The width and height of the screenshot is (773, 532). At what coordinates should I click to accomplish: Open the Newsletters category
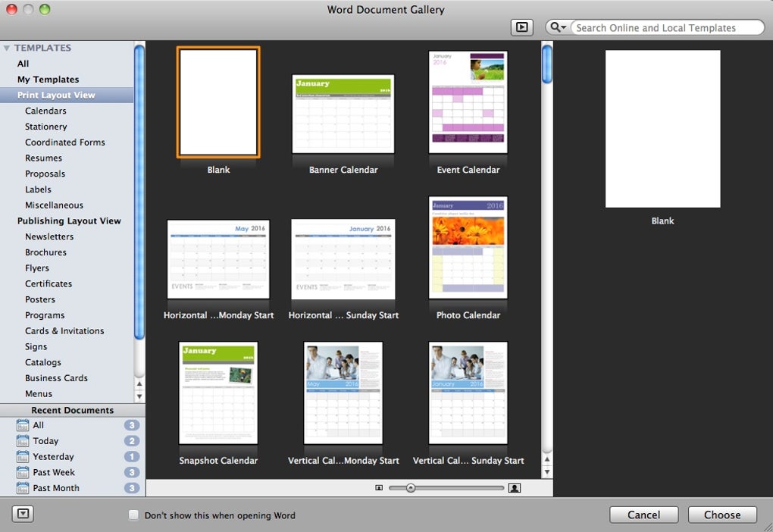coord(67,236)
